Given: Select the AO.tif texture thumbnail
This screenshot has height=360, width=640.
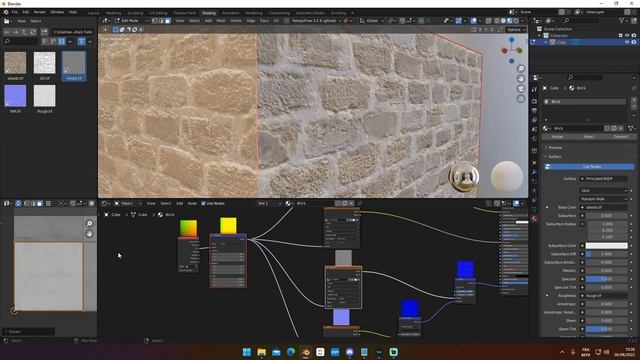Looking at the screenshot, I should [44, 63].
